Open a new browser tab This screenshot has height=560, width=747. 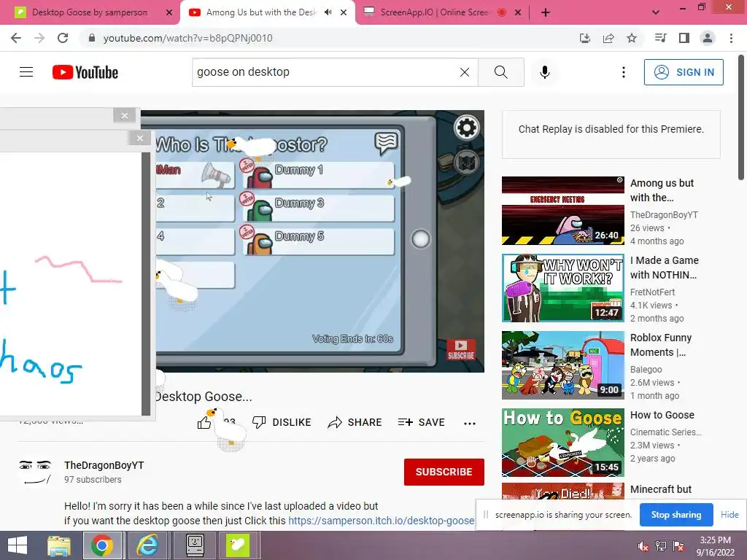(546, 12)
